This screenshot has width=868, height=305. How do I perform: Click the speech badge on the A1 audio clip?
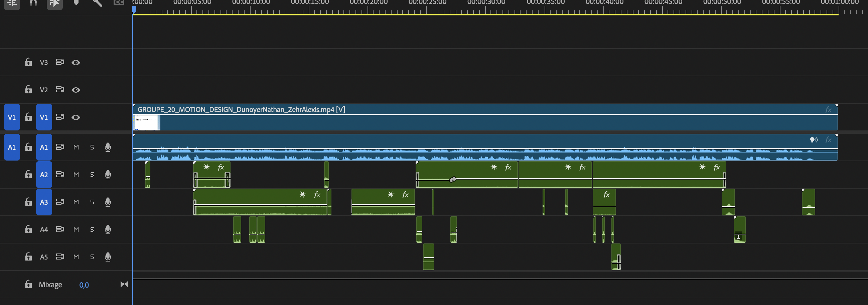coord(814,140)
